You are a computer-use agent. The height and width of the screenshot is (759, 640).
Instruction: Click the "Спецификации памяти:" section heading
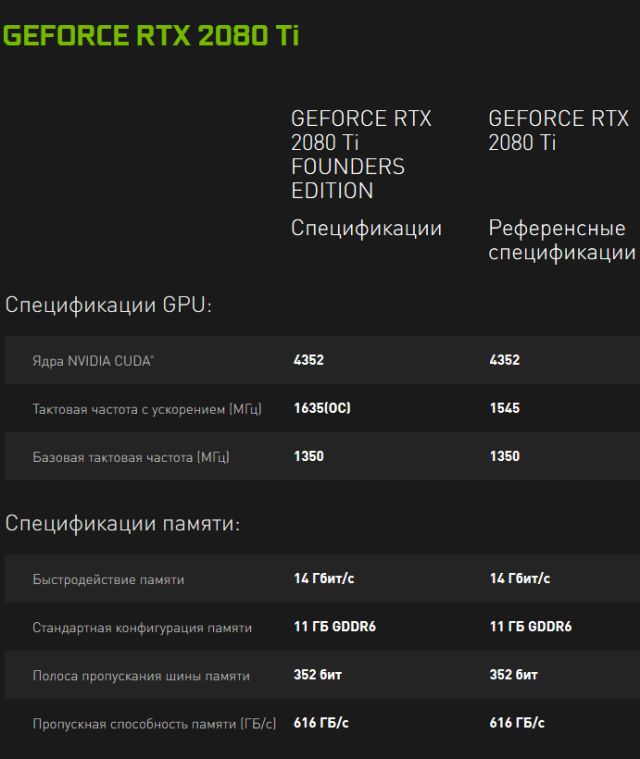(x=123, y=523)
